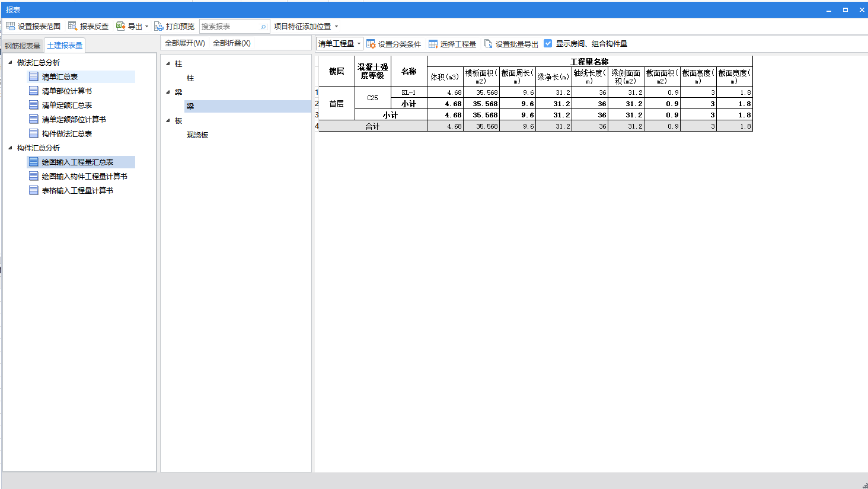Viewport: 868px width, 489px height.
Task: Click the 选择工程量 icon
Action: pyautogui.click(x=433, y=44)
